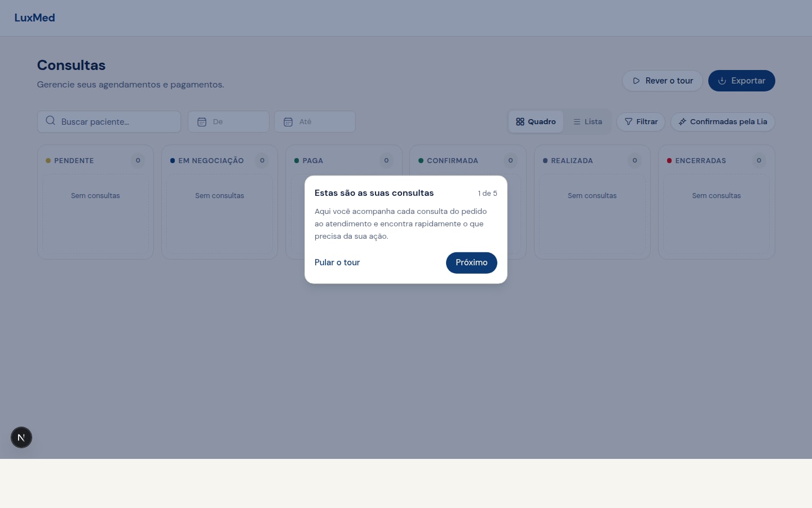812x508 pixels.
Task: Click the green dot beside CONFIRMADA
Action: (x=421, y=161)
